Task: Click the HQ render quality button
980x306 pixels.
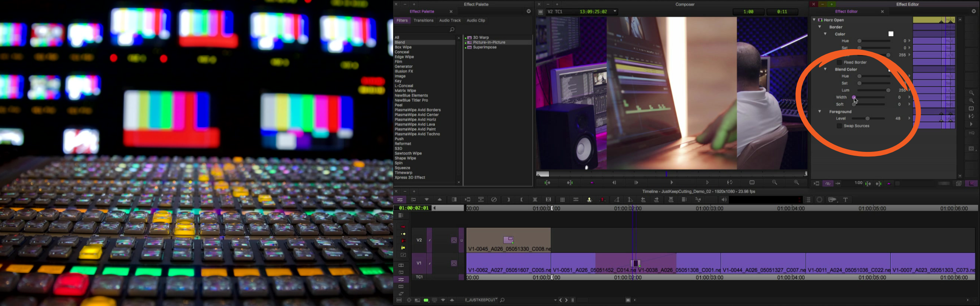Action: pos(972,133)
